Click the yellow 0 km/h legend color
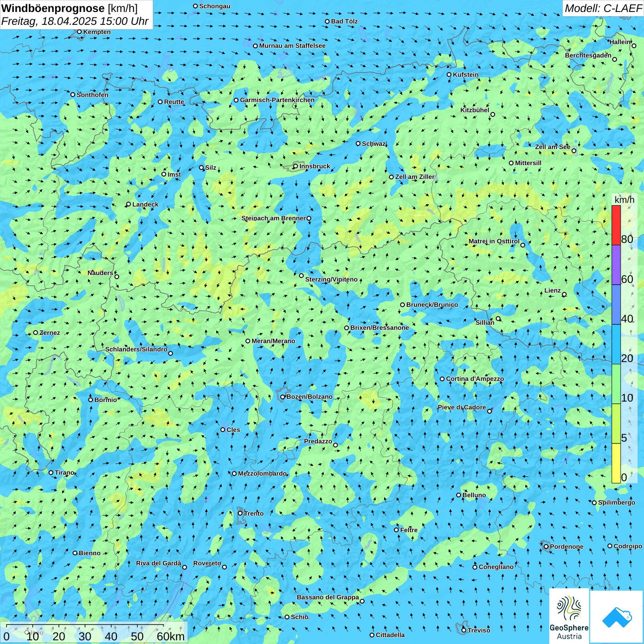This screenshot has width=644, height=644. (x=616, y=463)
